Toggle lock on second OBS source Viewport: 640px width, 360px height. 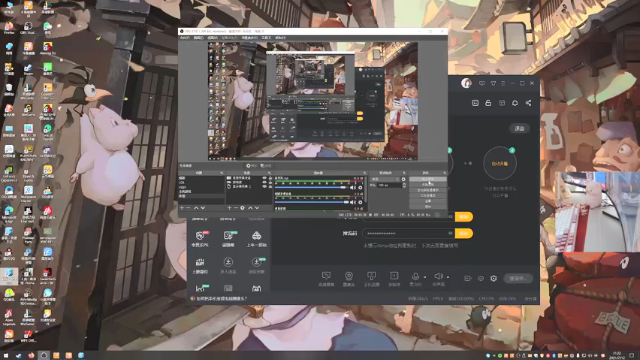point(271,182)
